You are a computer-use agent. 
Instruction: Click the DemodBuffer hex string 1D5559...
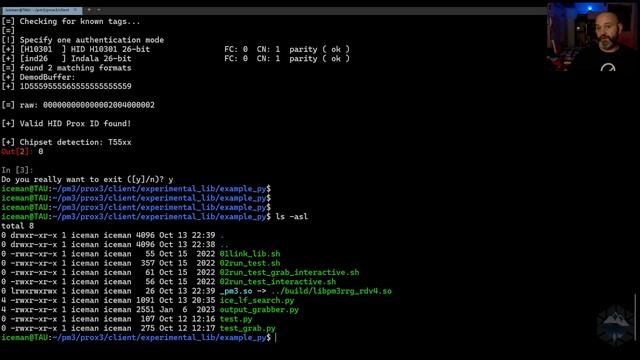[x=76, y=87]
